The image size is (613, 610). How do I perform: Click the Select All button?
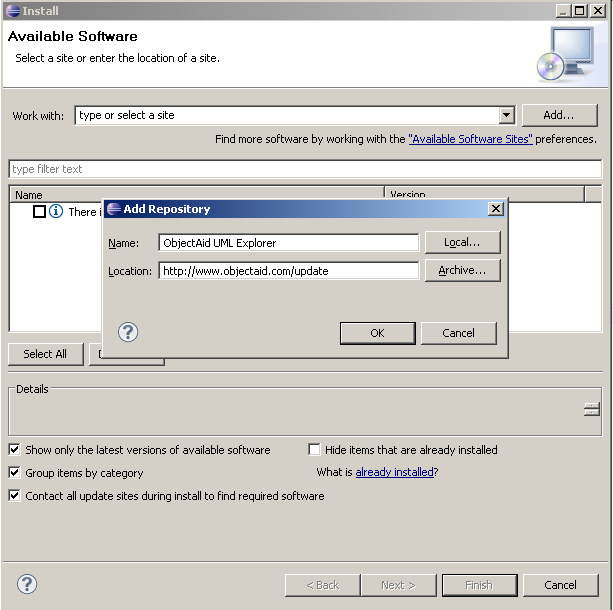pyautogui.click(x=45, y=354)
